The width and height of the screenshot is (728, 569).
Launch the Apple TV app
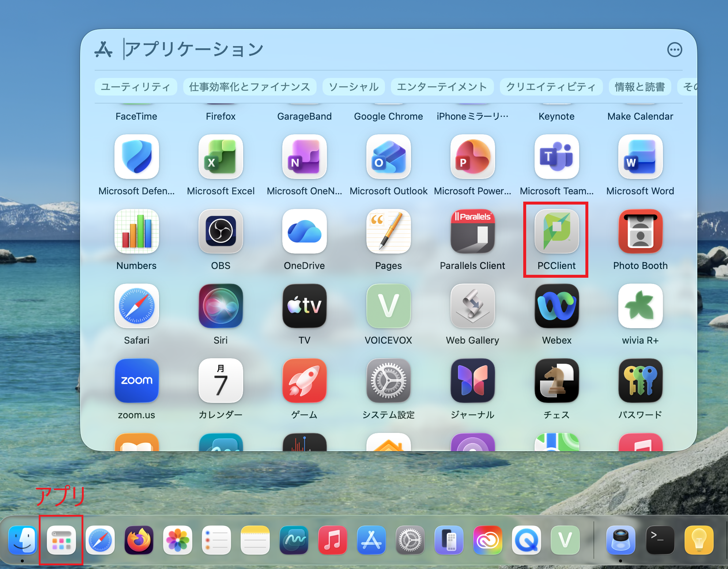(304, 306)
